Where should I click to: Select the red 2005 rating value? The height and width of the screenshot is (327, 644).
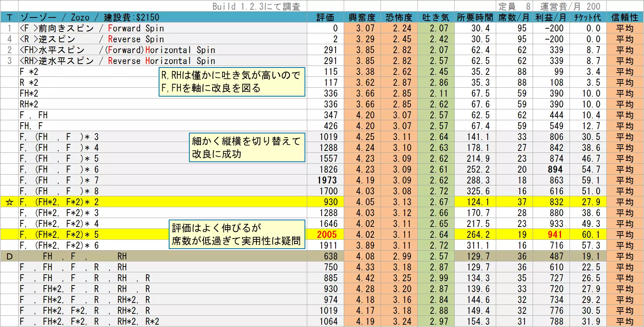327,235
